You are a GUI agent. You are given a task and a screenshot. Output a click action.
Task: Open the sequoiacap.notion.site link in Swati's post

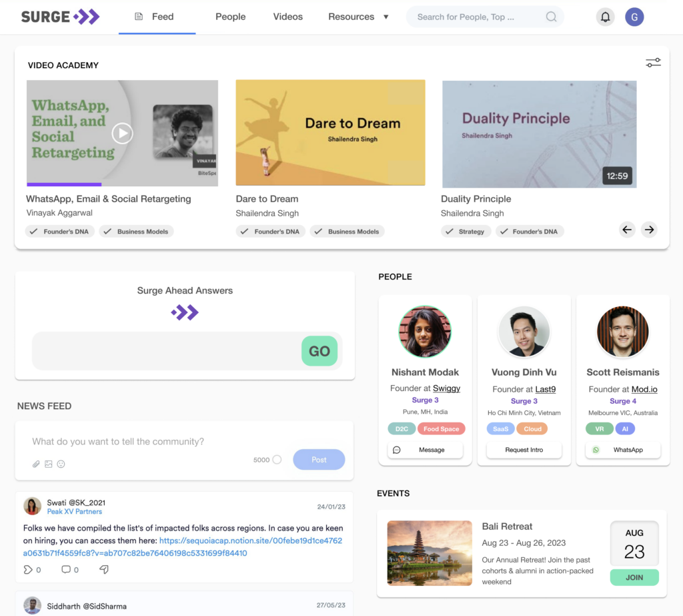(x=250, y=541)
